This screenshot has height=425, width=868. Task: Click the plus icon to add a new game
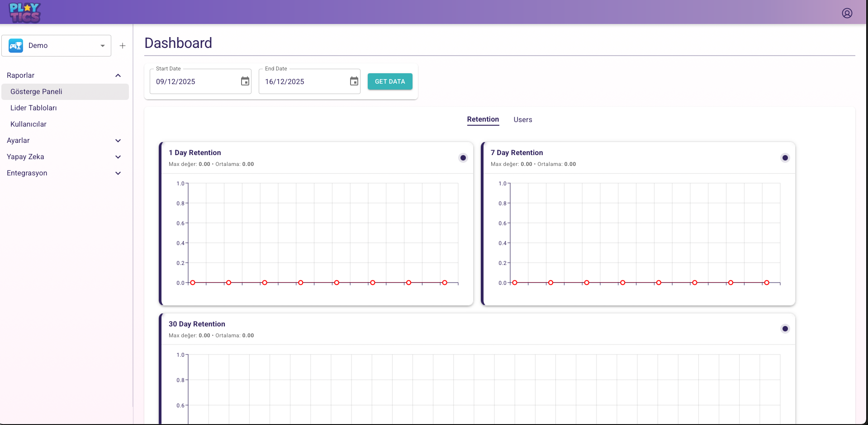[123, 46]
